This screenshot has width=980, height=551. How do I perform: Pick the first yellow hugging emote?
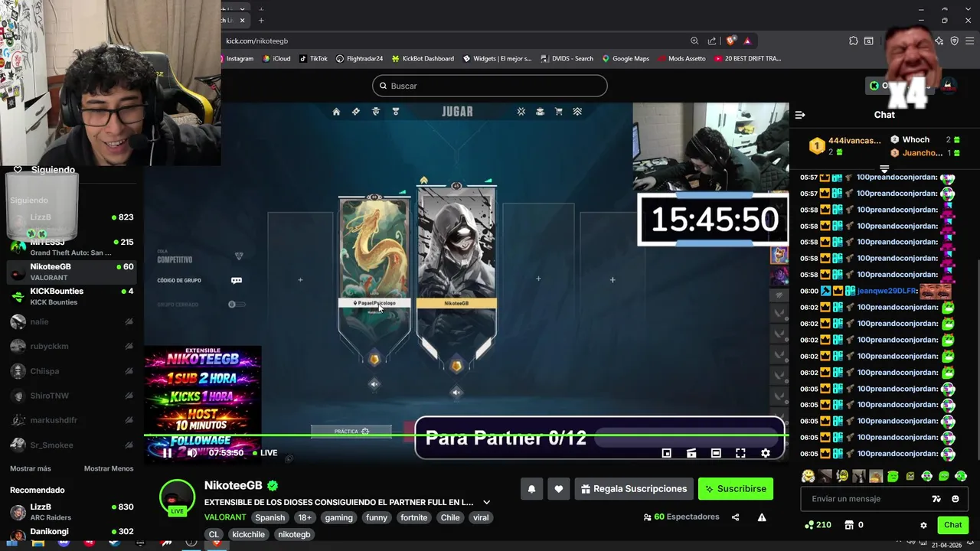808,476
